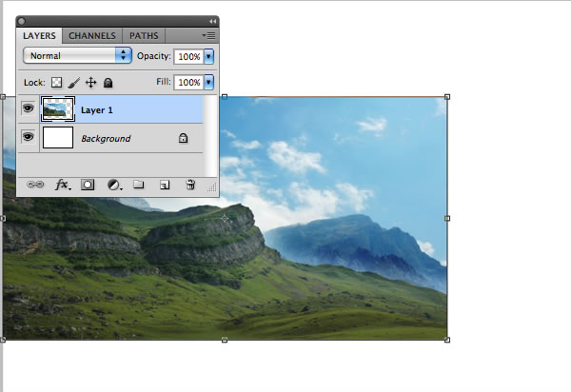Hide Background layer using eye icon
Image resolution: width=571 pixels, height=392 pixels.
coord(28,137)
